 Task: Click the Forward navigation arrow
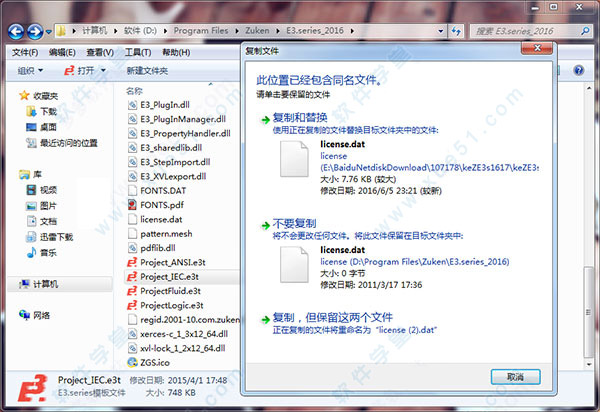pyautogui.click(x=35, y=32)
